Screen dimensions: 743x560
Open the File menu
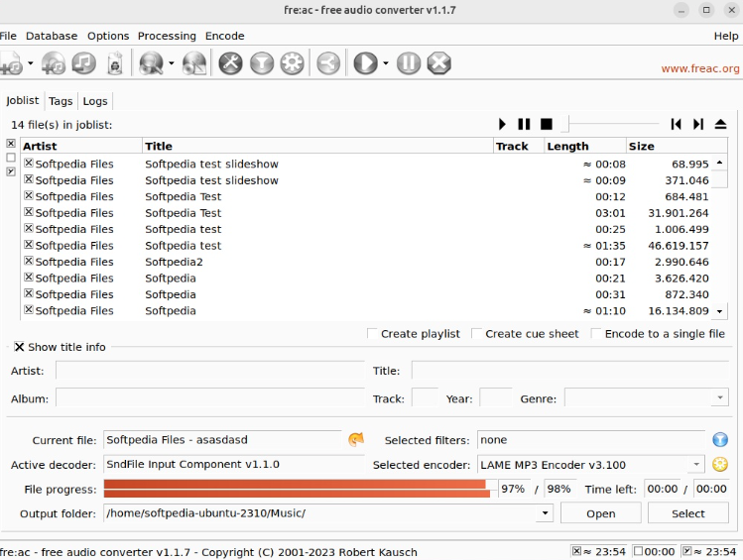pos(8,36)
